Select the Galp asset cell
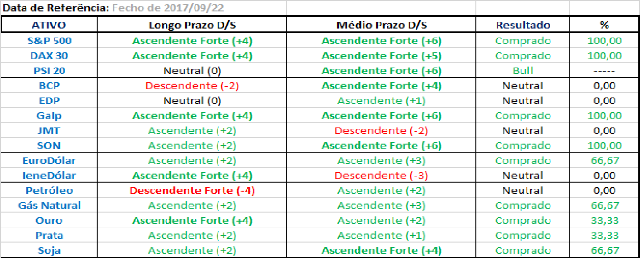The width and height of the screenshot is (644, 263). (x=49, y=116)
